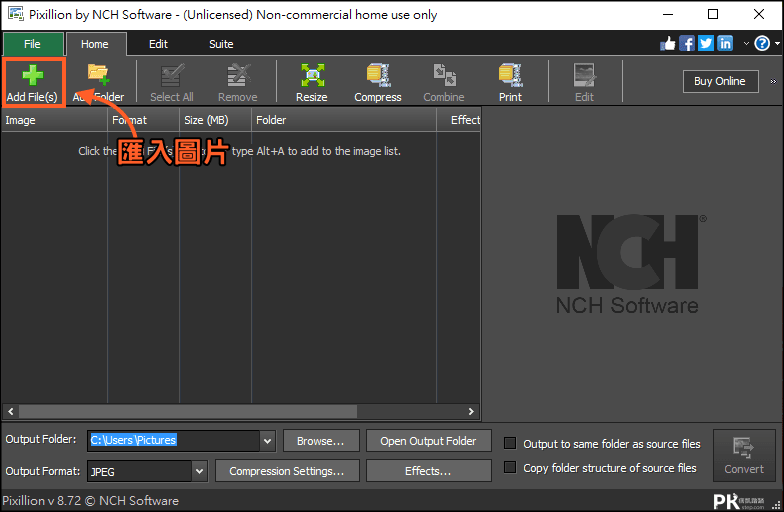Click the thumbs-up Like icon
This screenshot has height=512, width=784.
coord(668,44)
